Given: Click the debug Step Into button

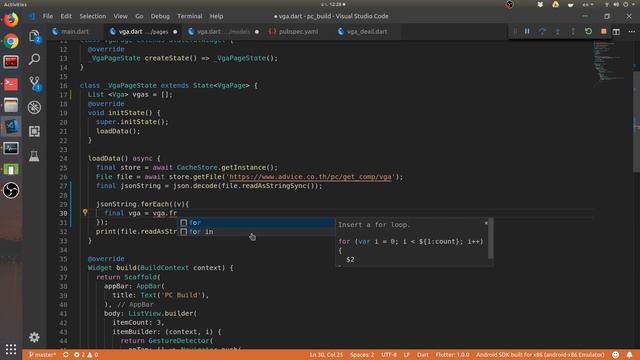Looking at the screenshot, I should pos(558,31).
